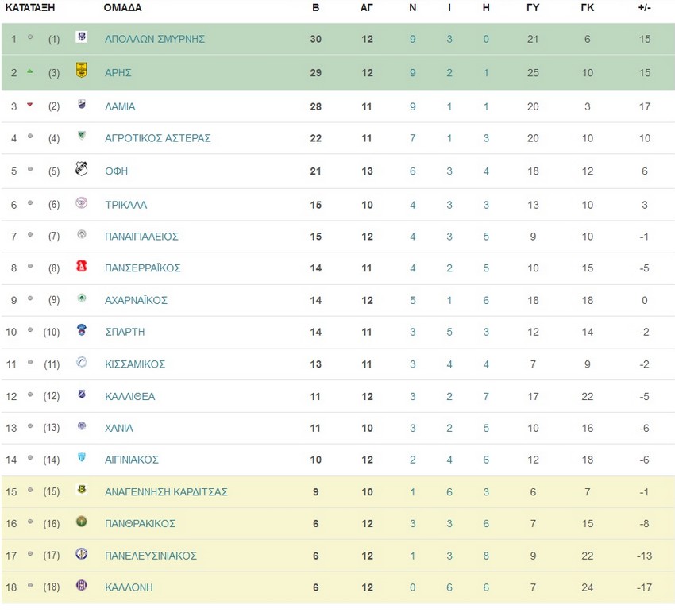Click the red down-arrow beside ΛΑΜΙΑ rank
This screenshot has width=675, height=616.
click(29, 105)
